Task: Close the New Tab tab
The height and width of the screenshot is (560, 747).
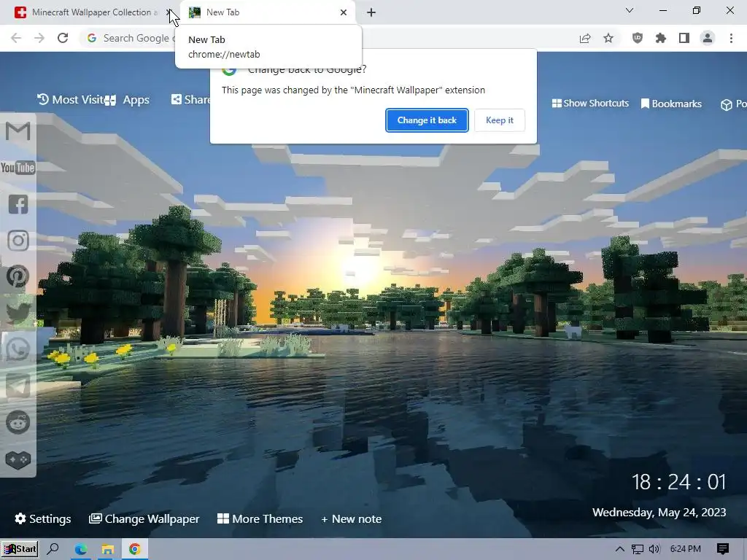Action: pyautogui.click(x=344, y=12)
